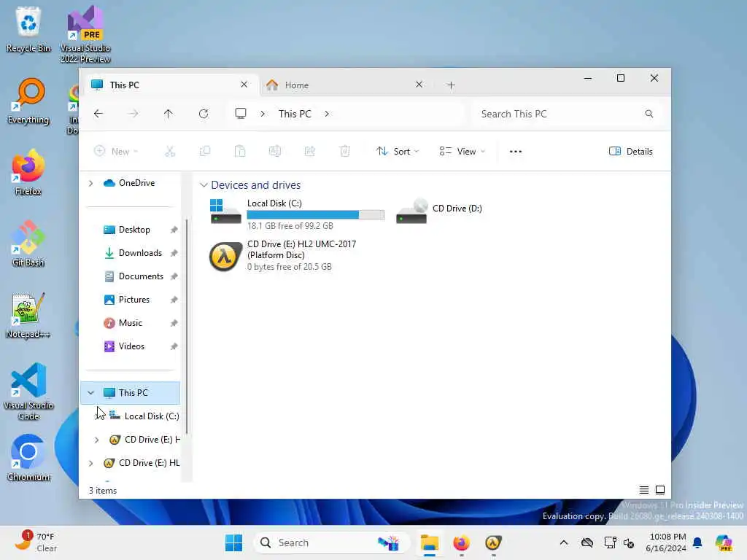
Task: Collapse the This PC tree node
Action: [x=90, y=393]
